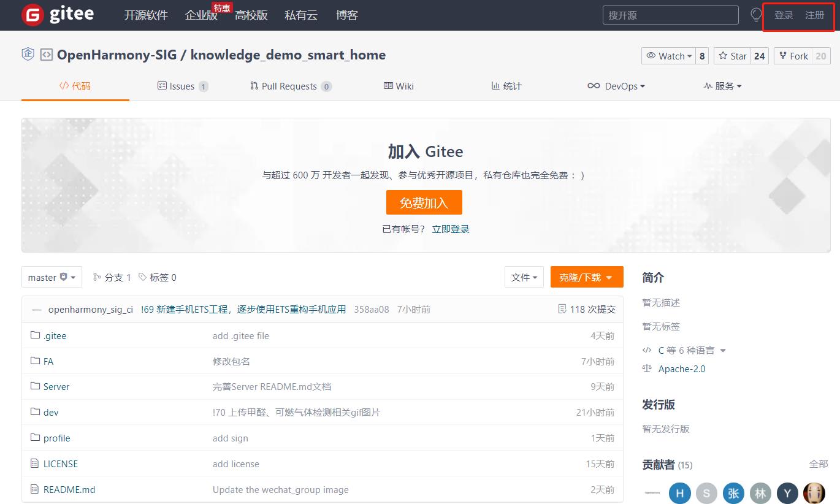Open the 统计 tab

pyautogui.click(x=506, y=86)
